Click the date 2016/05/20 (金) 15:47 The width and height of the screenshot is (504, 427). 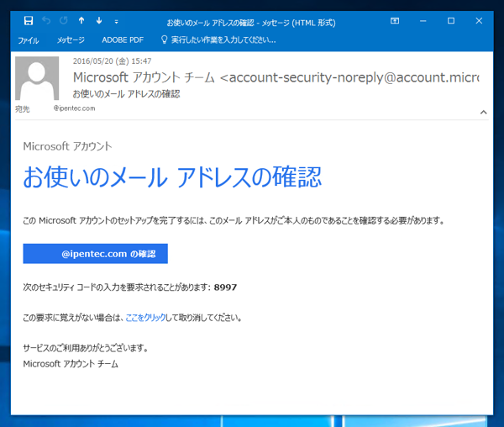[x=112, y=61]
